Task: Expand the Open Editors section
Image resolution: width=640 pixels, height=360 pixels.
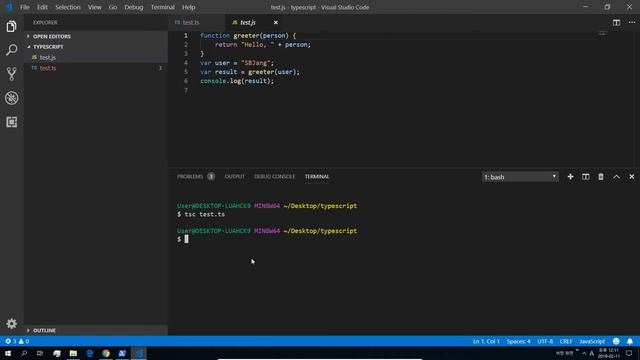Action: (96, 36)
